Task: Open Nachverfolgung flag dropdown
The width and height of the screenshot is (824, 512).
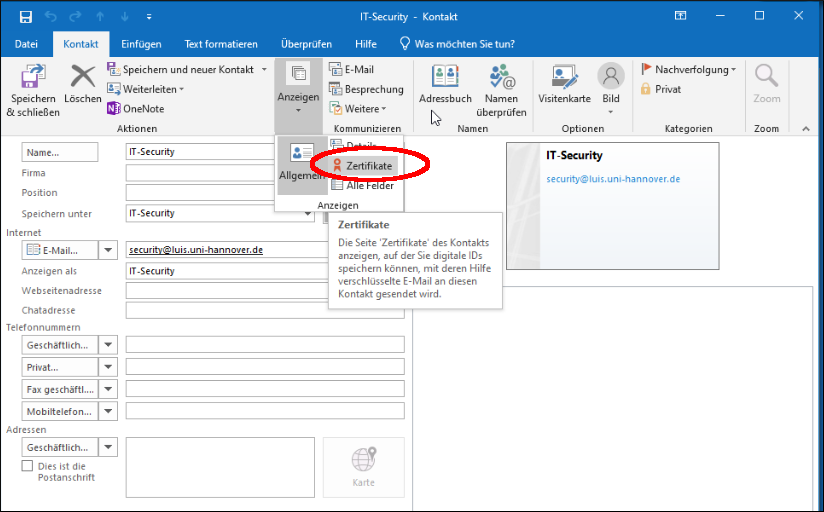Action: [x=689, y=69]
